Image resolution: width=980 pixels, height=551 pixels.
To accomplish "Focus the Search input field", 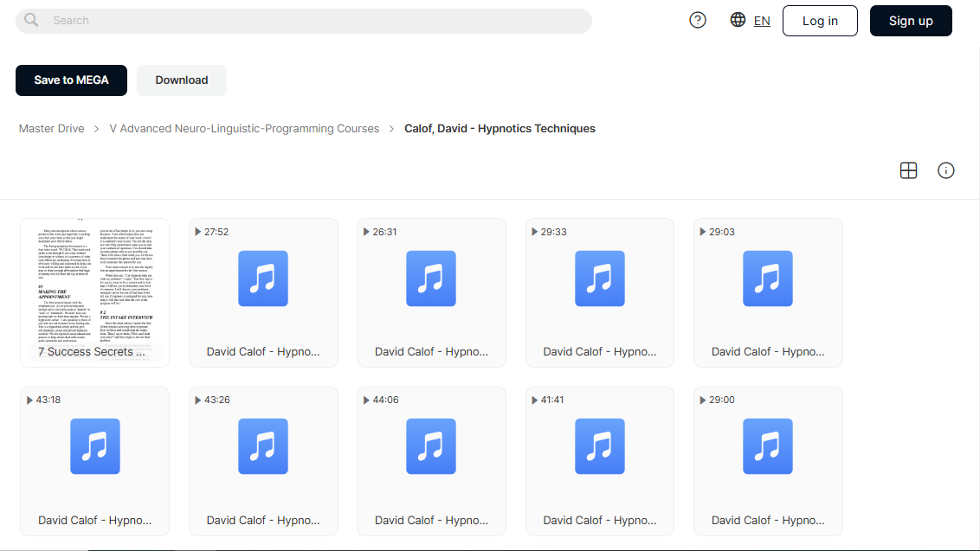I will [x=304, y=21].
